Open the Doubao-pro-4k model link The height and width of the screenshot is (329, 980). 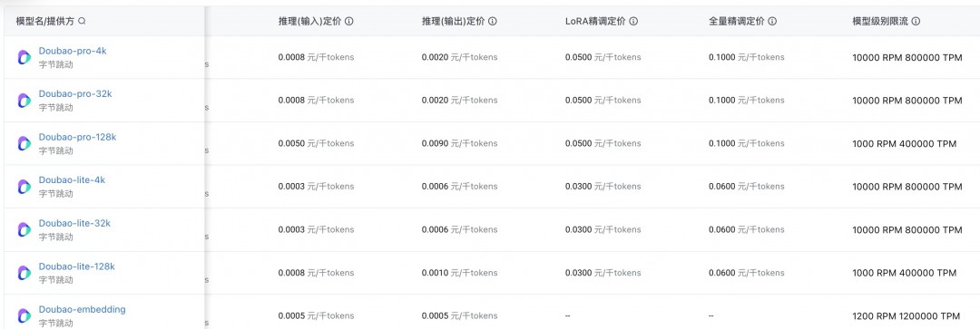(x=73, y=51)
